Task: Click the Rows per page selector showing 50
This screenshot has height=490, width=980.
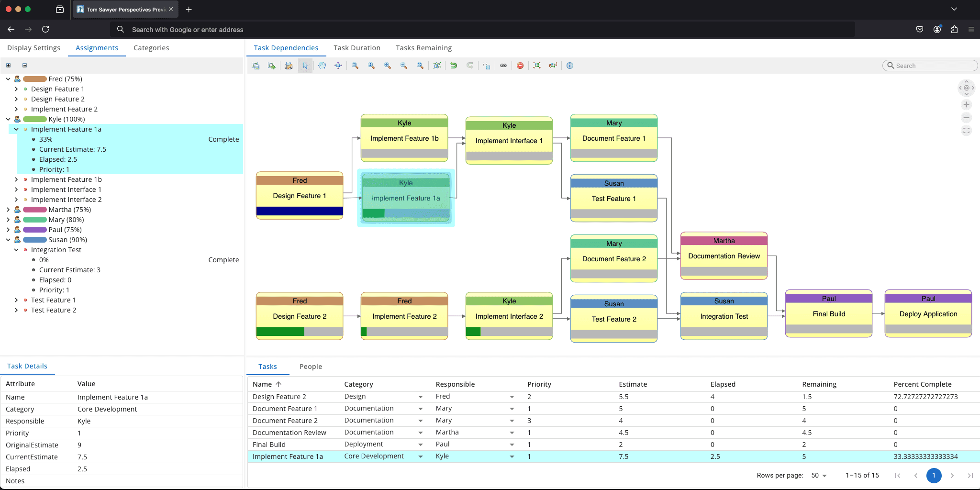Action: point(819,475)
